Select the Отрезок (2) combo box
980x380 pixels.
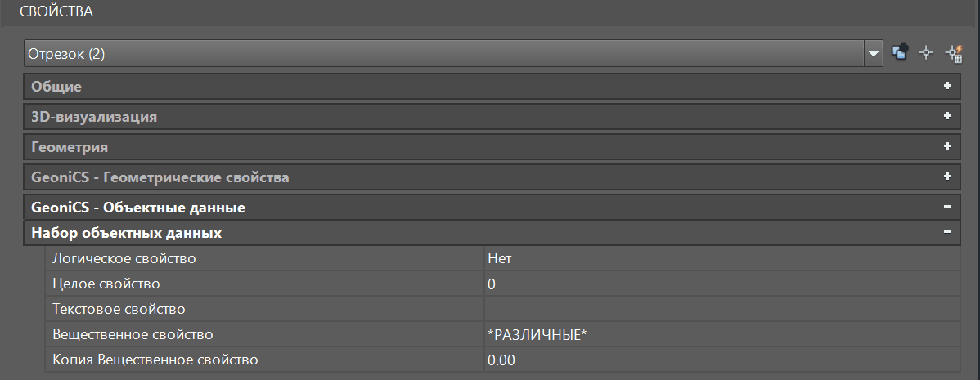tap(442, 54)
